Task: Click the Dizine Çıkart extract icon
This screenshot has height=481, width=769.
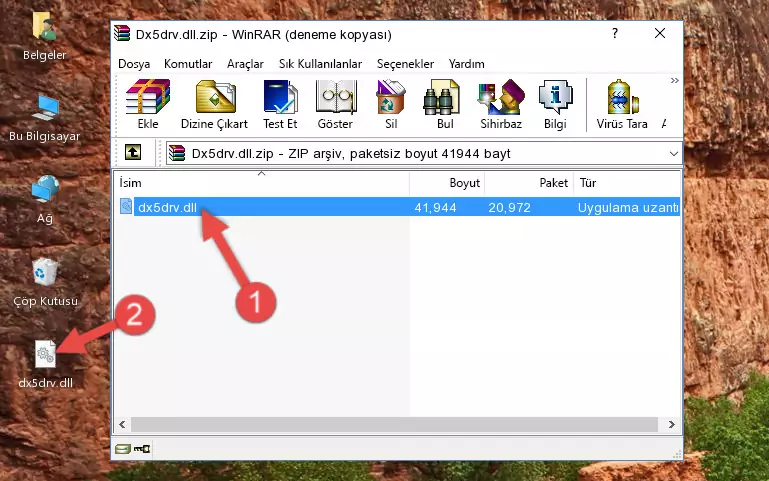Action: click(x=215, y=97)
